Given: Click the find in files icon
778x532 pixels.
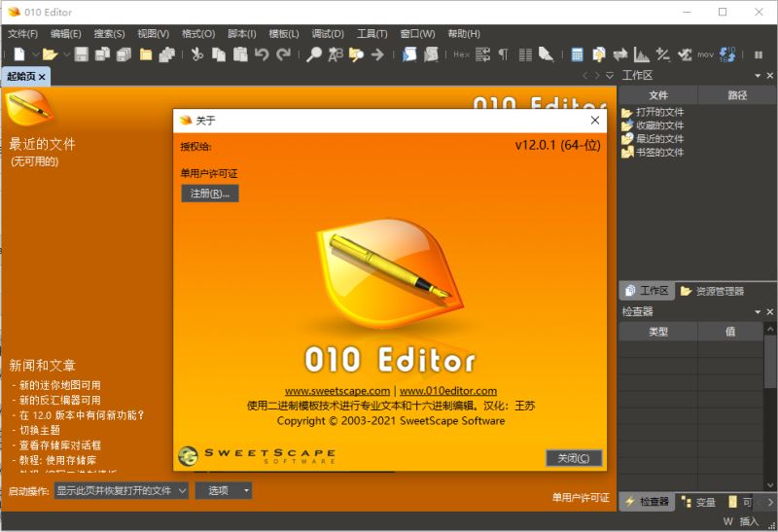Looking at the screenshot, I should click(x=356, y=54).
